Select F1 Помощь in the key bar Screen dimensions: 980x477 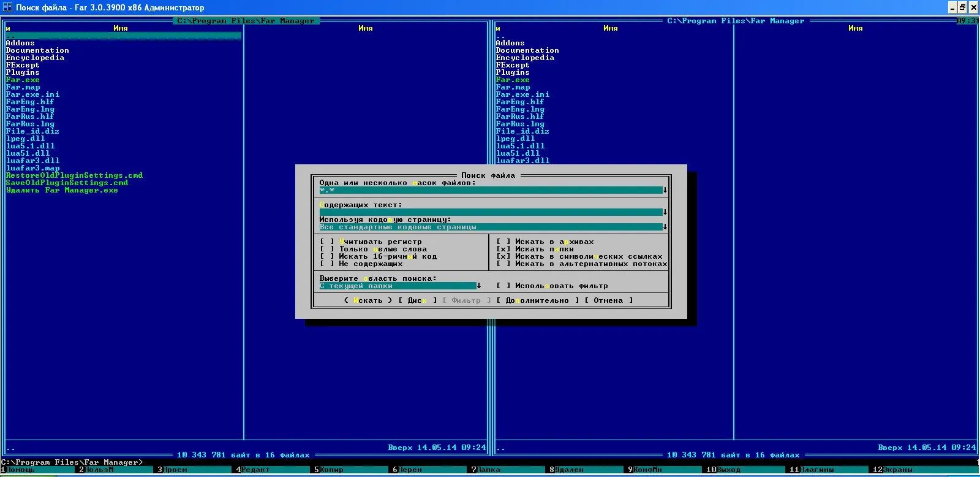coord(21,470)
